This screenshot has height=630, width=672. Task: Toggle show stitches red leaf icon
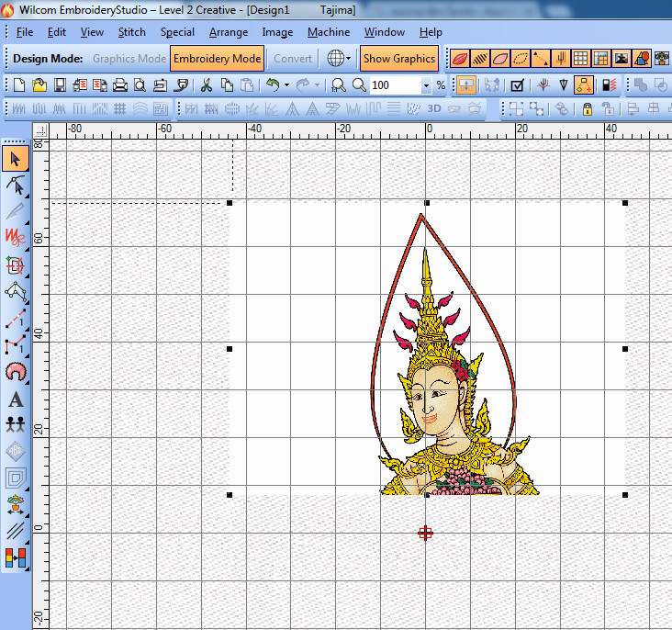[x=459, y=59]
